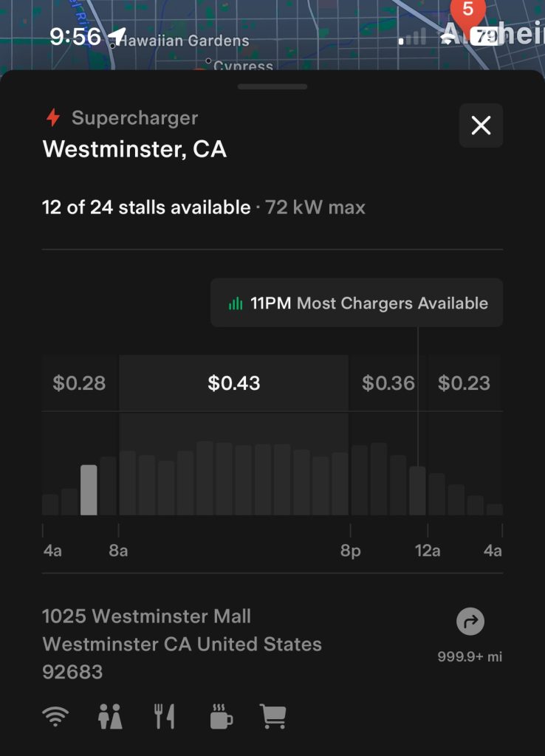Viewport: 545px width, 756px height.
Task: Tap the restaurant fork and knife icon
Action: click(165, 716)
